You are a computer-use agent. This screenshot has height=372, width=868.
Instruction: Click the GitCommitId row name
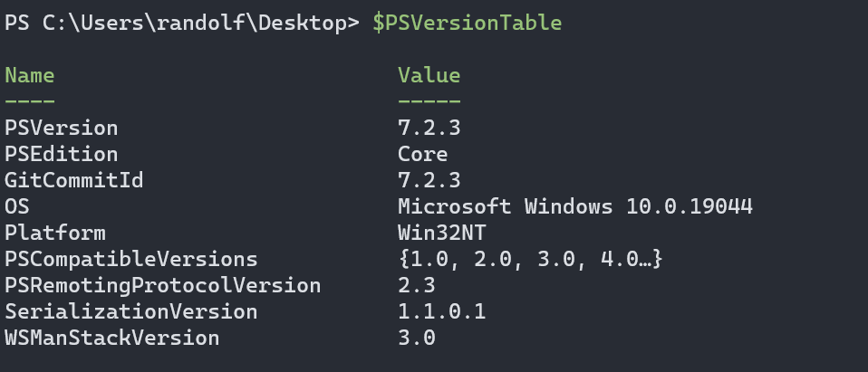point(73,180)
